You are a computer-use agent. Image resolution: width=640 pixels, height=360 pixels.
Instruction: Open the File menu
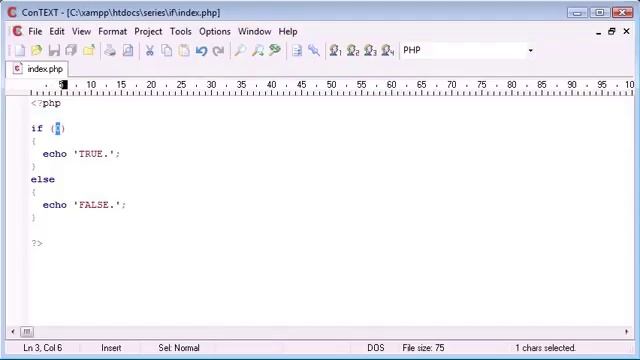tap(35, 31)
